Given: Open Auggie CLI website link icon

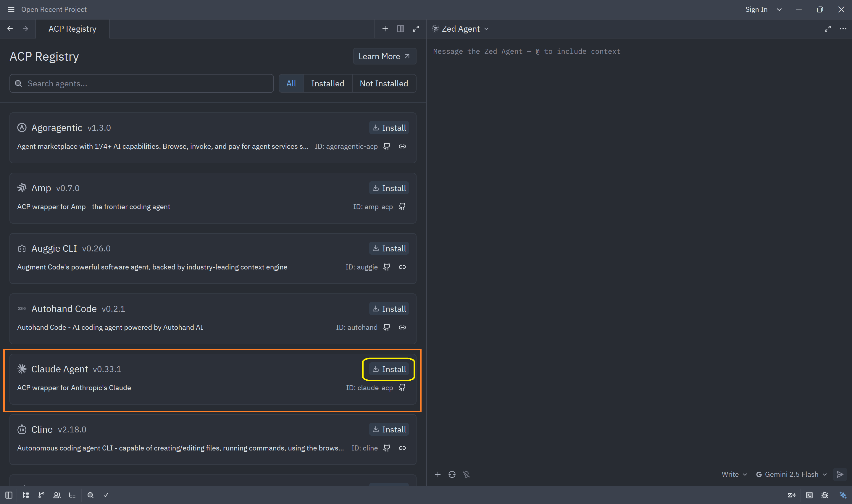Looking at the screenshot, I should pos(402,267).
